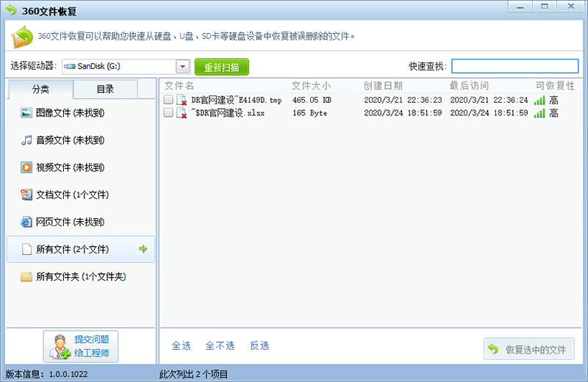Screen dimensions: 588x382
Task: Click the file icon of DR官网建设~E4149D.tmp
Action: coord(182,100)
